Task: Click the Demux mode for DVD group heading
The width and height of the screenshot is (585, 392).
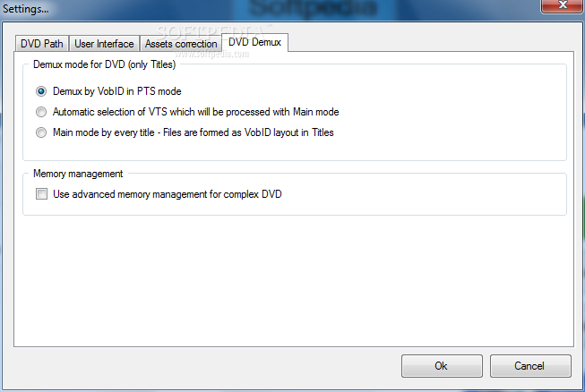Action: (104, 64)
